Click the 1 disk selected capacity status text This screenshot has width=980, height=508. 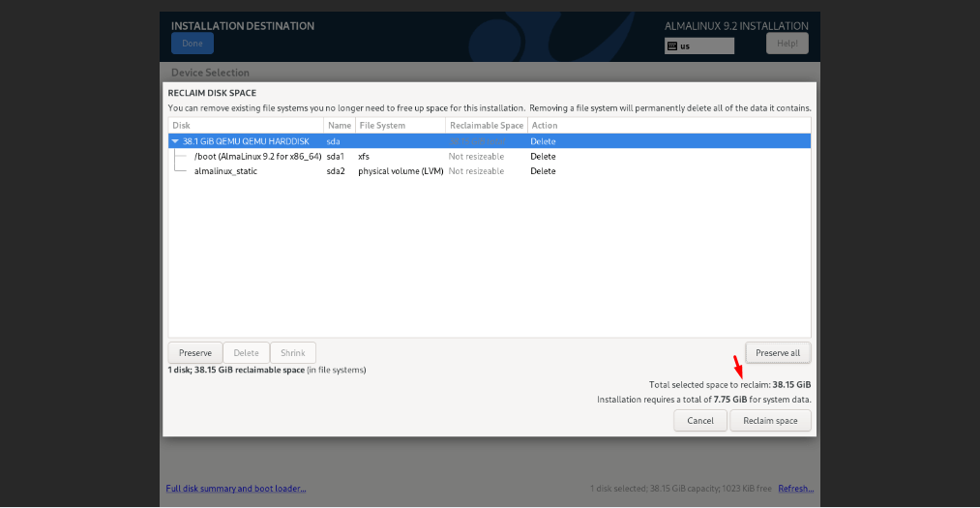(681, 489)
